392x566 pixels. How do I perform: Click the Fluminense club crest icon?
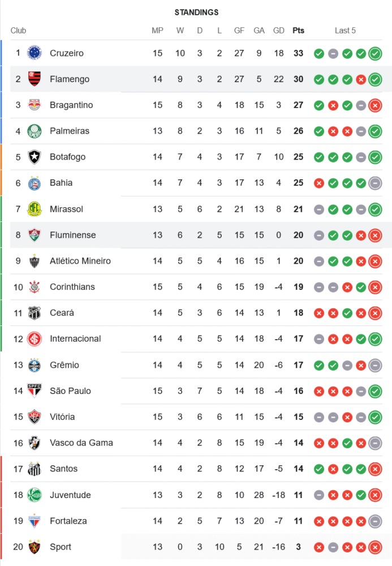click(x=35, y=235)
